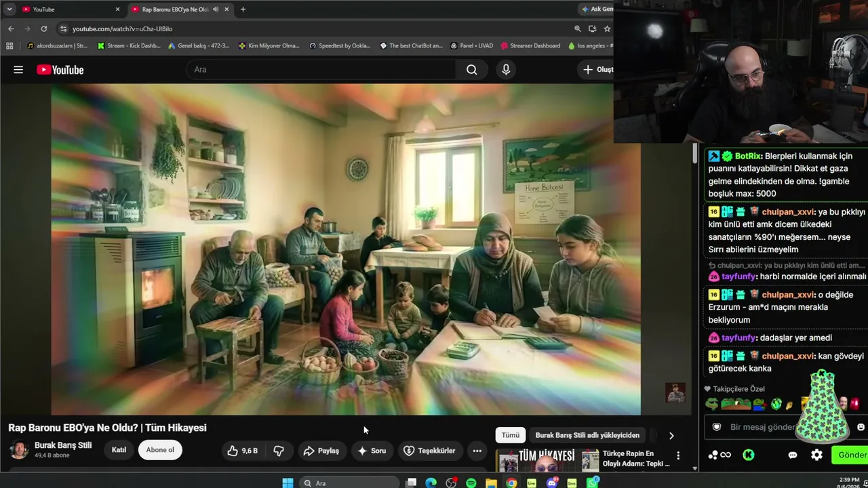
Task: Open The best ChatBot bookmark
Action: click(411, 46)
